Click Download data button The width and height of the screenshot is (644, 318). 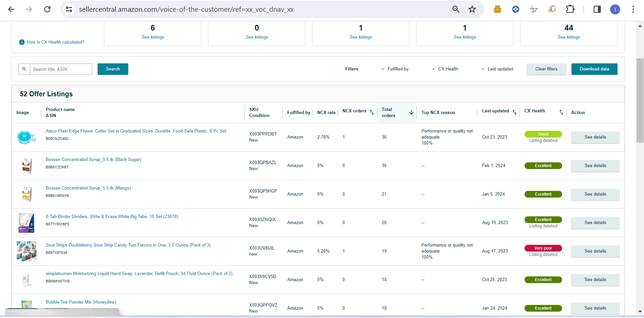(x=594, y=69)
